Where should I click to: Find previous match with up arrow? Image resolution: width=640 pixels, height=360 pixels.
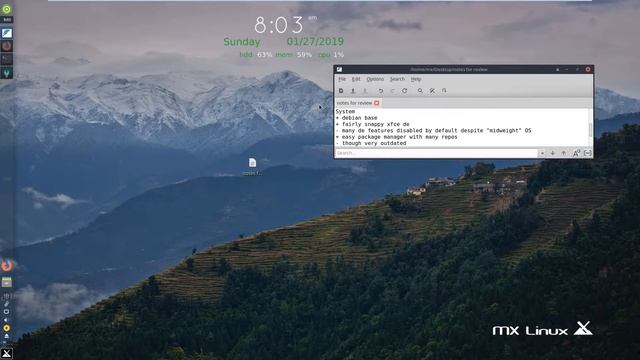(x=564, y=153)
